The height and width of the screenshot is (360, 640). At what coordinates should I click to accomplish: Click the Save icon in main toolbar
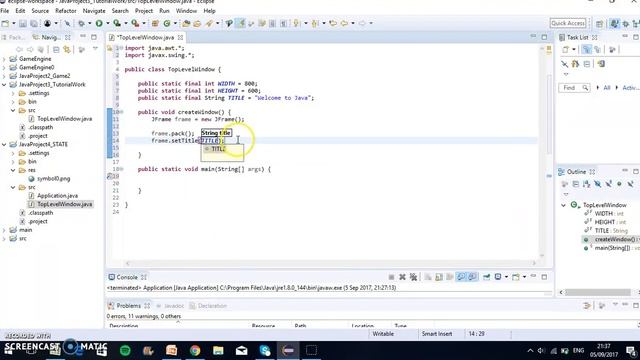tap(23, 24)
